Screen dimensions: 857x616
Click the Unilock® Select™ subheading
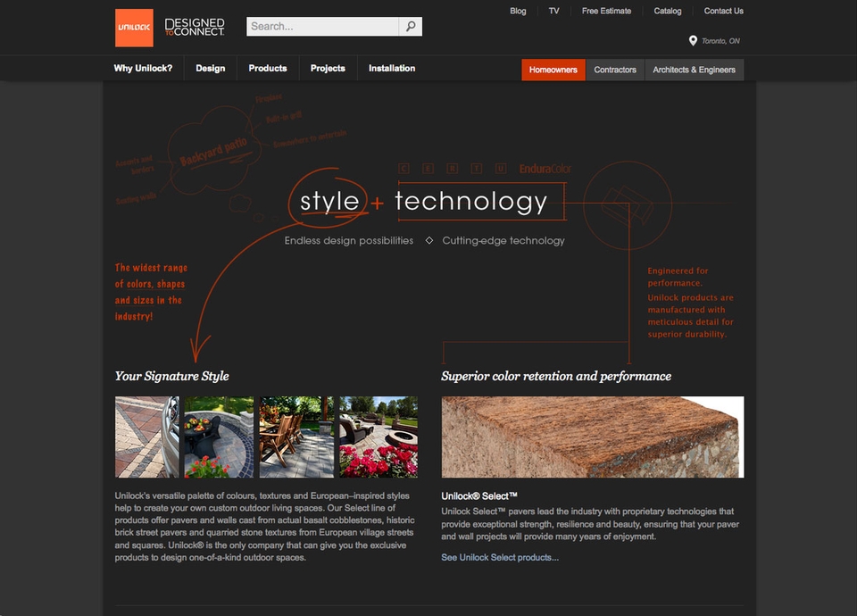pyautogui.click(x=479, y=496)
